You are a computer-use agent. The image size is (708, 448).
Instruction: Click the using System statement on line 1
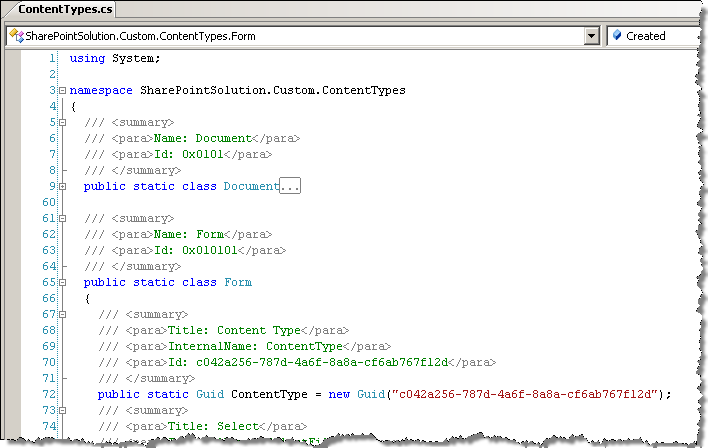(x=115, y=59)
